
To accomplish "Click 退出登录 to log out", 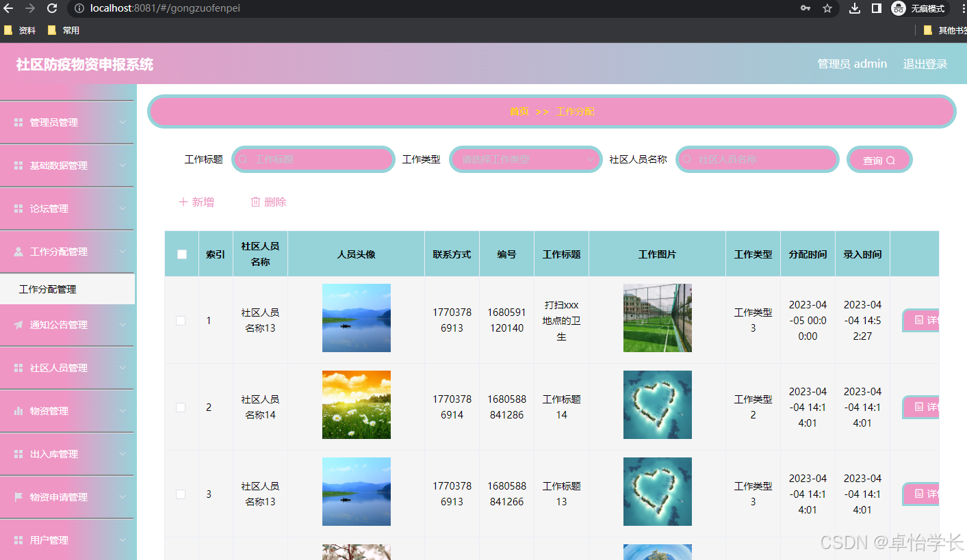I will click(925, 64).
